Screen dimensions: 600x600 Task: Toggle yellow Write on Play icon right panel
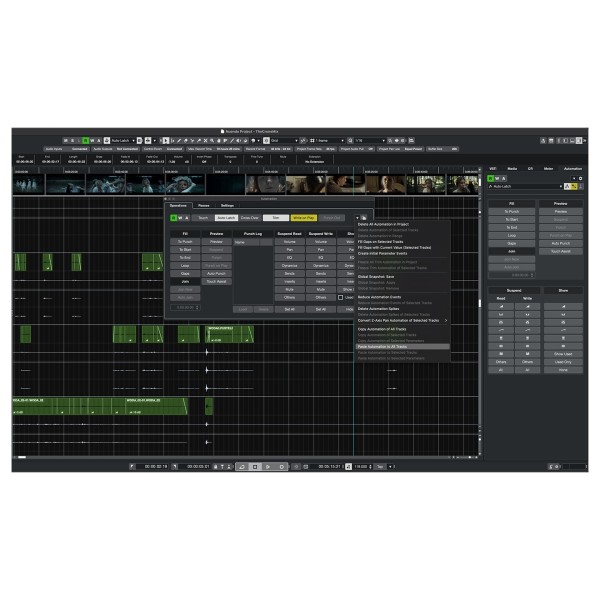tap(574, 186)
